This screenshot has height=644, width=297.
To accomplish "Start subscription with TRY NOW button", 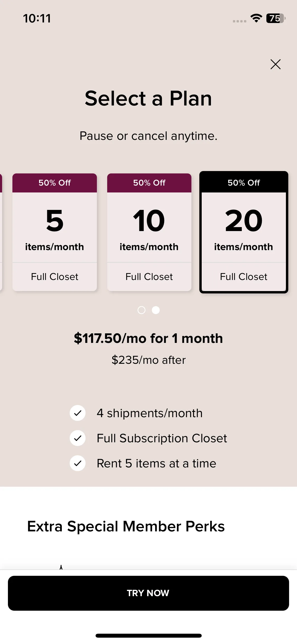I will pyautogui.click(x=148, y=593).
